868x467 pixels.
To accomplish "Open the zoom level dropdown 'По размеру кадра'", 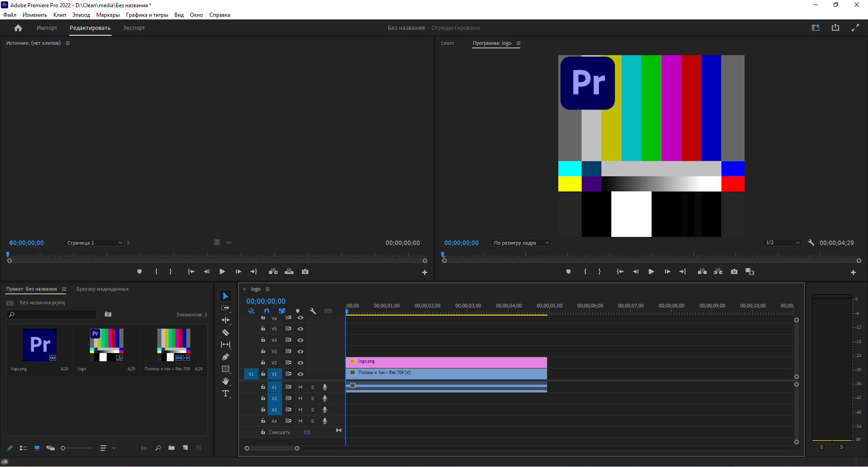I will (x=521, y=243).
